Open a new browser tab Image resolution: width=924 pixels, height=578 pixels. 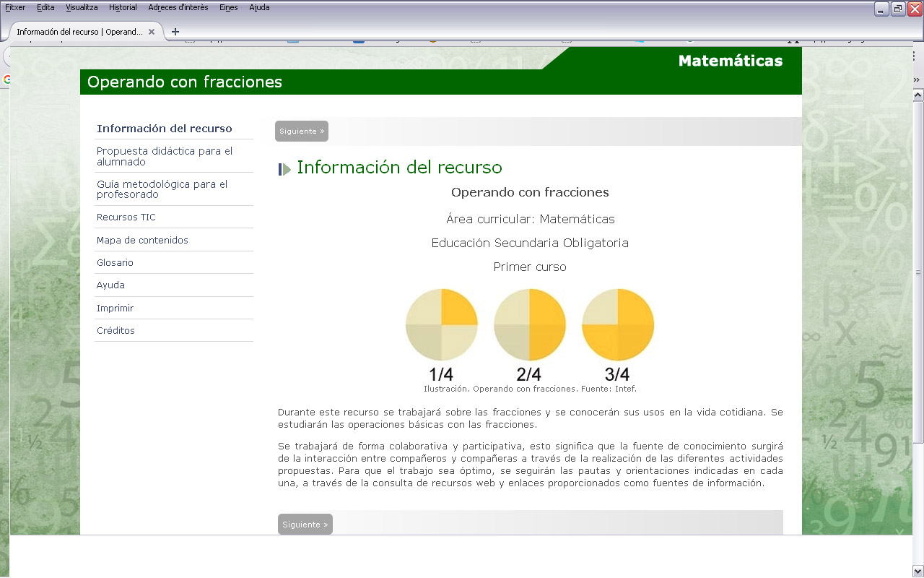[x=175, y=32]
